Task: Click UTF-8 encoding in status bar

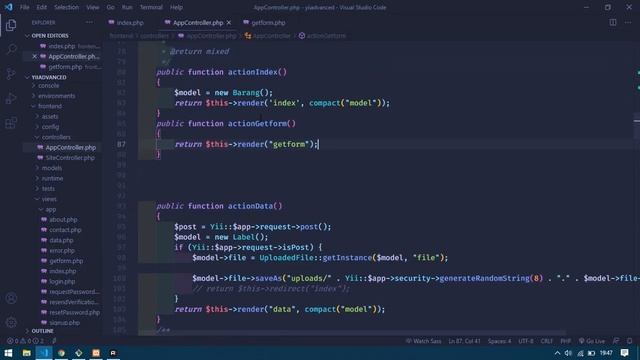Action: [x=526, y=341]
